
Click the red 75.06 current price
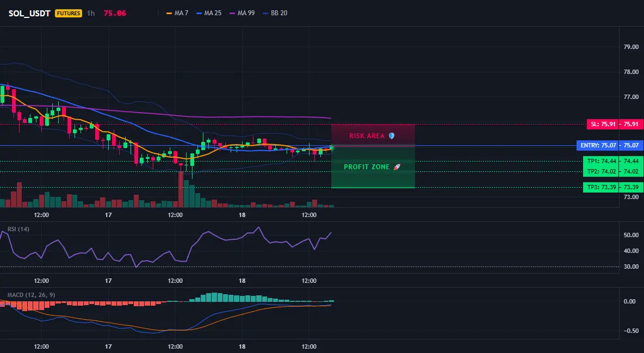(115, 13)
